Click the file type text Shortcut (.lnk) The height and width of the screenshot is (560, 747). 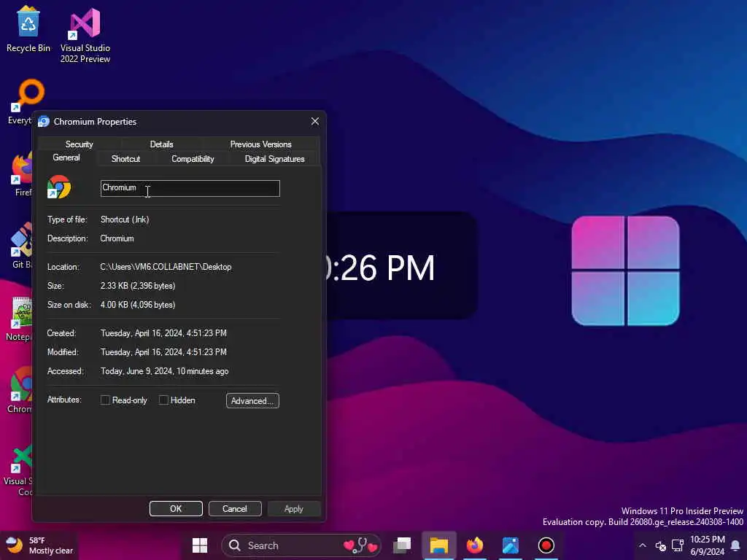[x=125, y=219]
